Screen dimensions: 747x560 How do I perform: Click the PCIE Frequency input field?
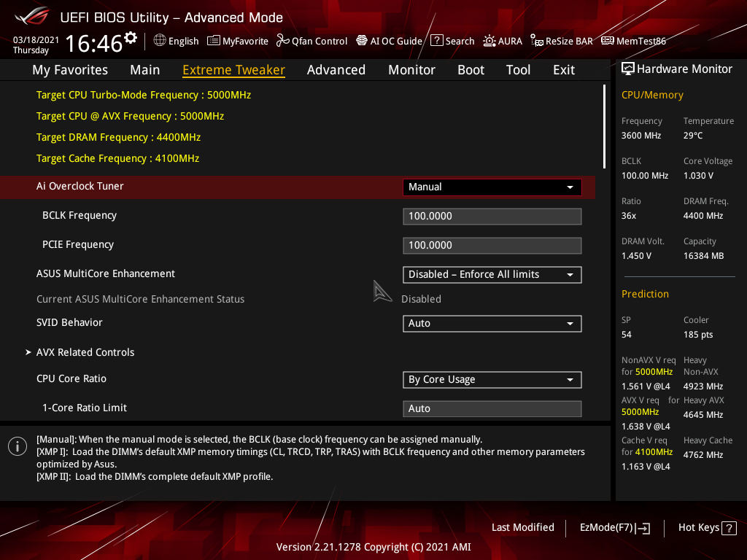pyautogui.click(x=492, y=246)
